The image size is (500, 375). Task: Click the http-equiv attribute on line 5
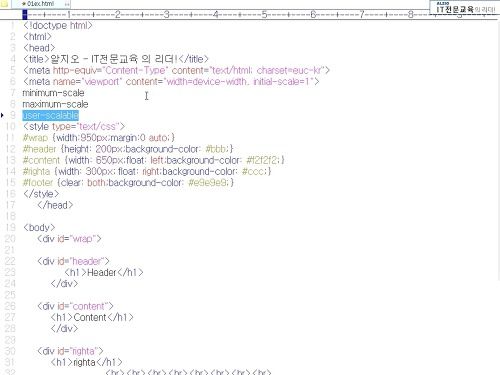(76, 70)
